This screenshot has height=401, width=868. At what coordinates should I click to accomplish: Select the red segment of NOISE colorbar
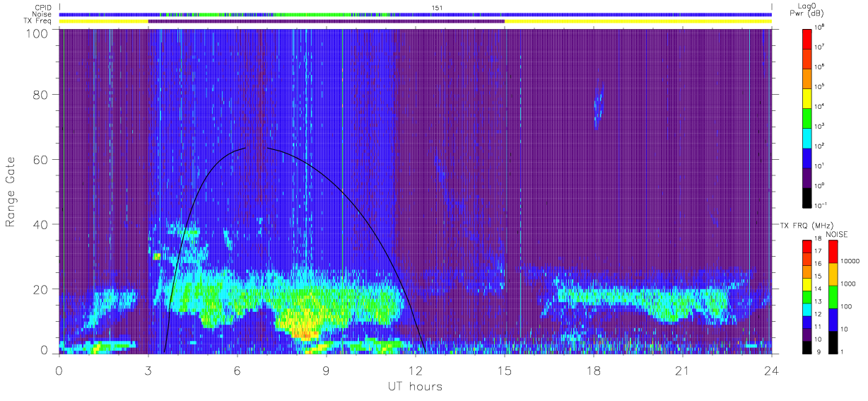tap(832, 251)
